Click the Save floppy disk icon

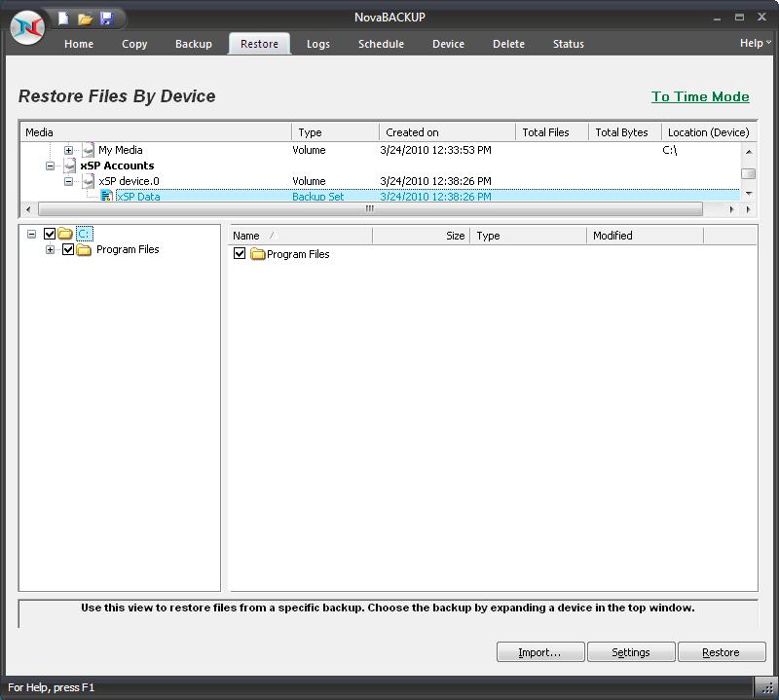106,18
